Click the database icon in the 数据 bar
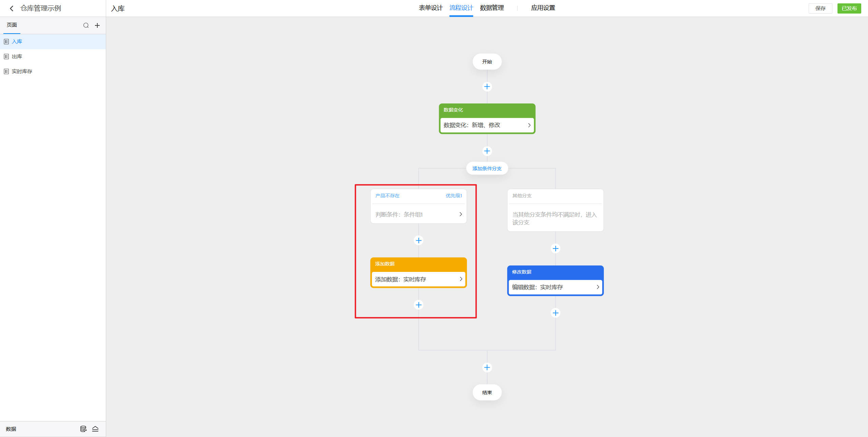 click(83, 429)
